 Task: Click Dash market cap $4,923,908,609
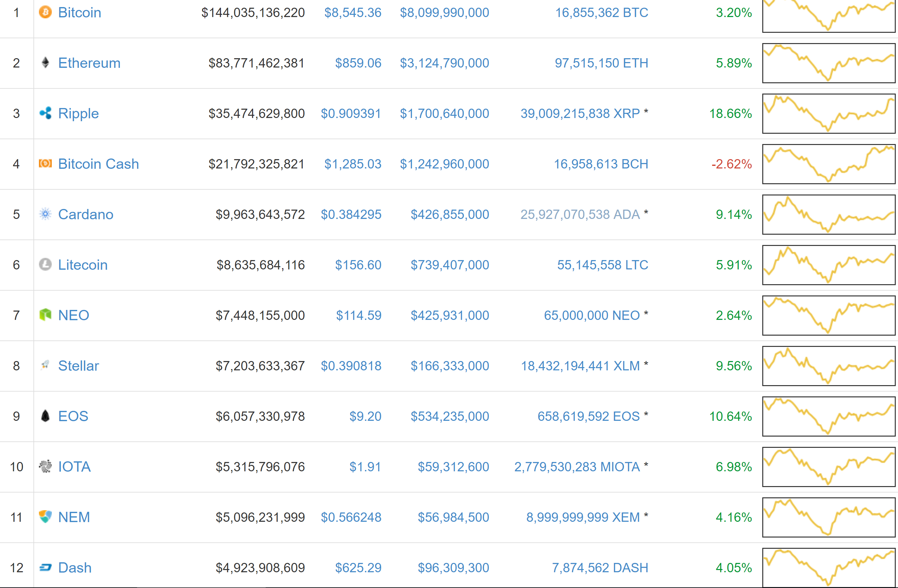pos(260,568)
